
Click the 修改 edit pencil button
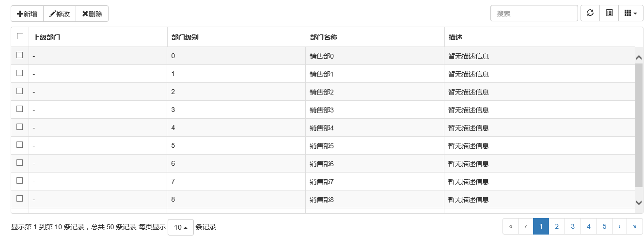click(60, 14)
